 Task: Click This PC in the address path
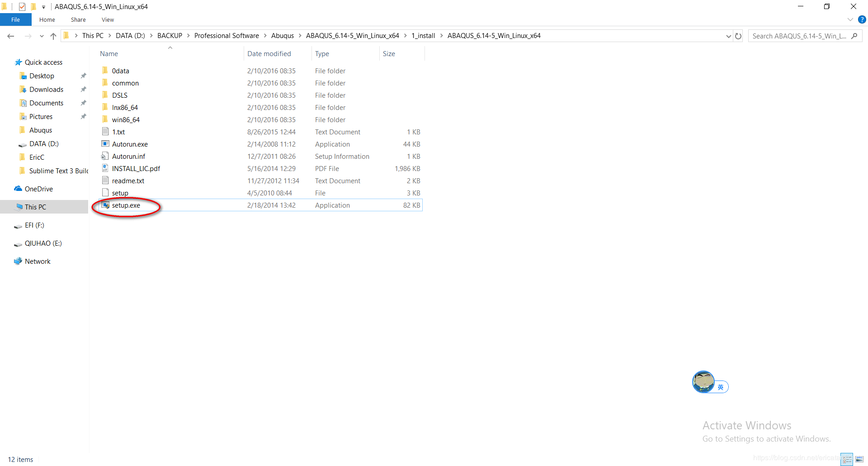[93, 36]
